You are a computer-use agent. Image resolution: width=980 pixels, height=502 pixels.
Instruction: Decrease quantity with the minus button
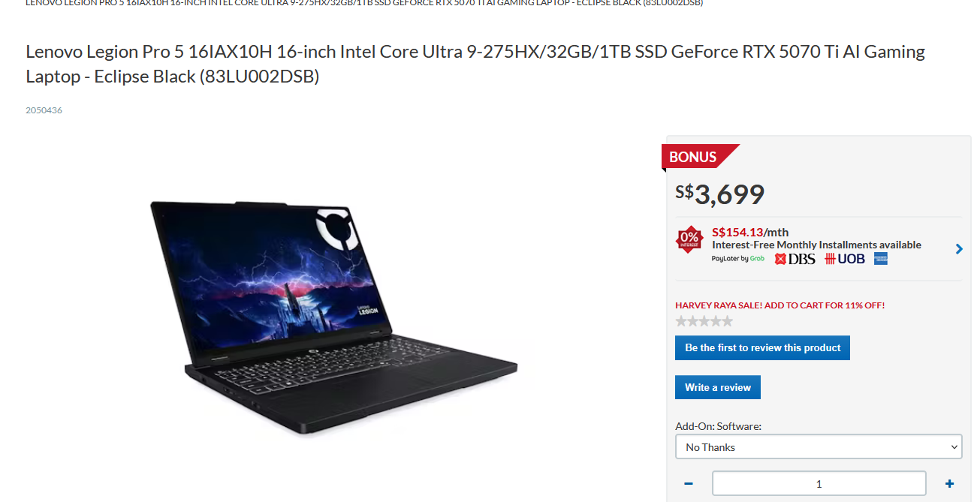(x=689, y=484)
